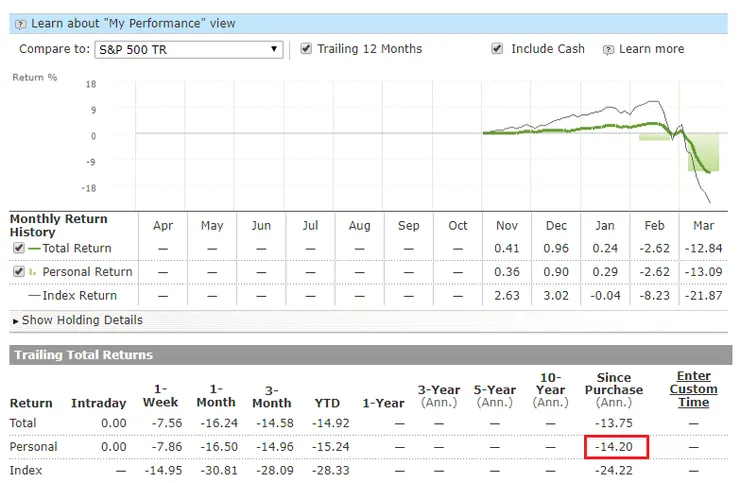Click the gray Index Return legend line
Image resolution: width=740 pixels, height=483 pixels.
[x=34, y=296]
